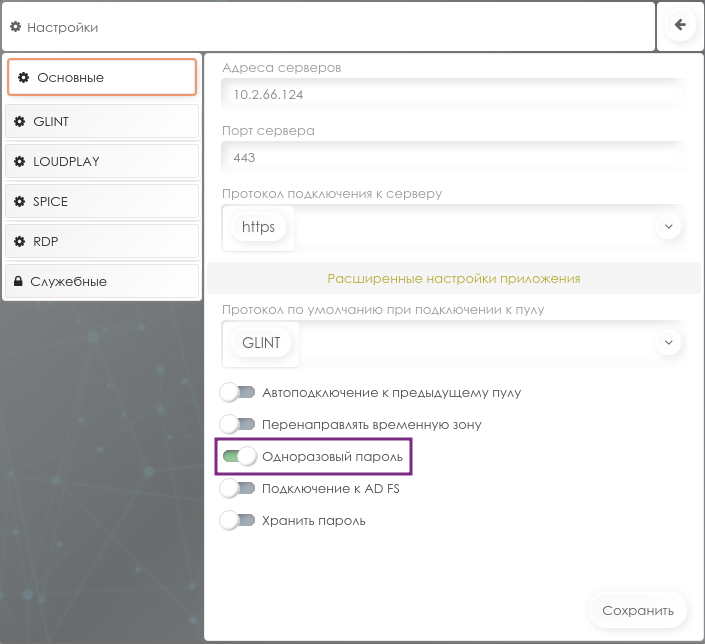Click the gear icon beside Настройки title
This screenshot has height=644, width=705.
(x=15, y=27)
